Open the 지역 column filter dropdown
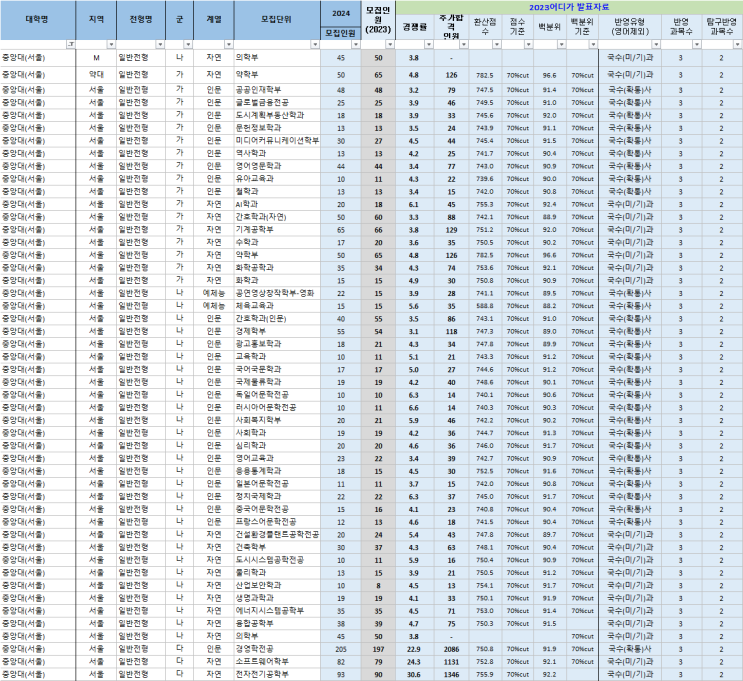The image size is (743, 681). [x=111, y=45]
